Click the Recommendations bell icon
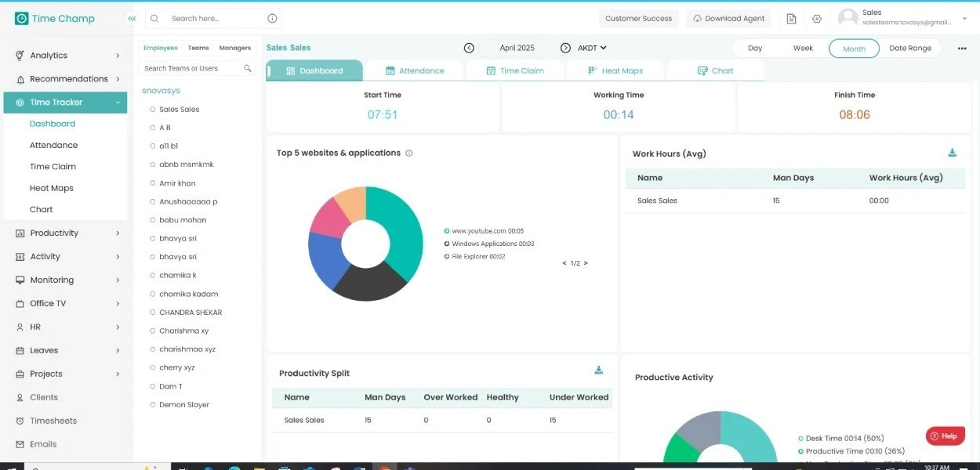This screenshot has height=470, width=980. point(20,79)
